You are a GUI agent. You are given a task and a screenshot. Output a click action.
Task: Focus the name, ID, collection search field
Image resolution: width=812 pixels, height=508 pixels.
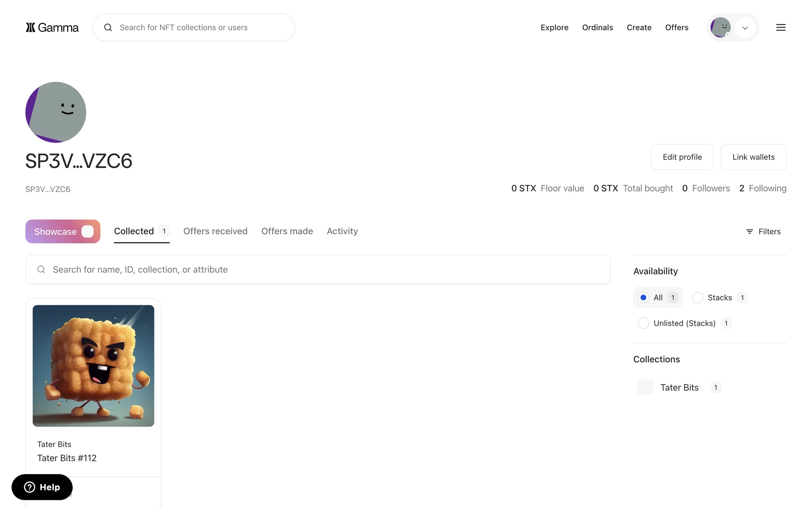(x=318, y=270)
